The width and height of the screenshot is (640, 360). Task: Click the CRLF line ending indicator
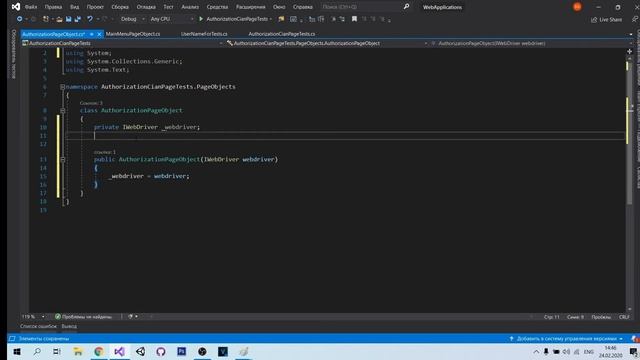624,317
